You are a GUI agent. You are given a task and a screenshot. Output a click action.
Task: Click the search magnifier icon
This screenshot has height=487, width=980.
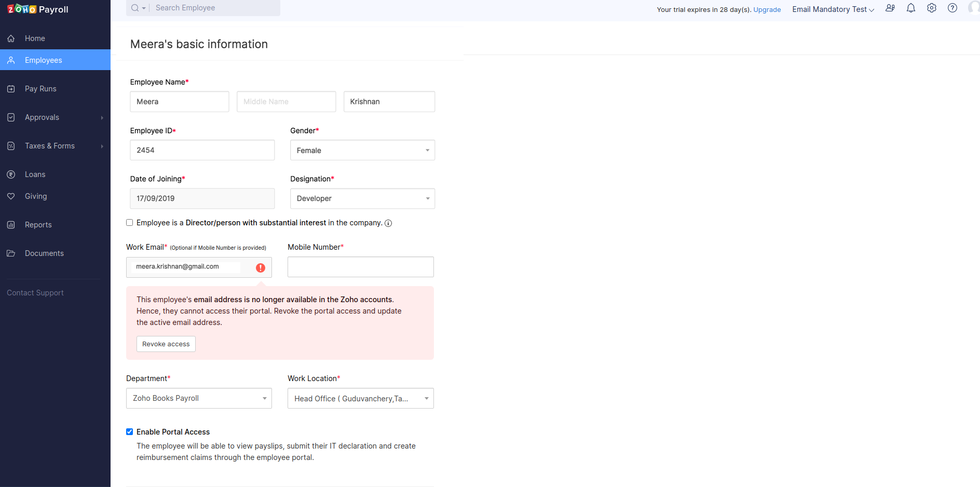tap(135, 8)
